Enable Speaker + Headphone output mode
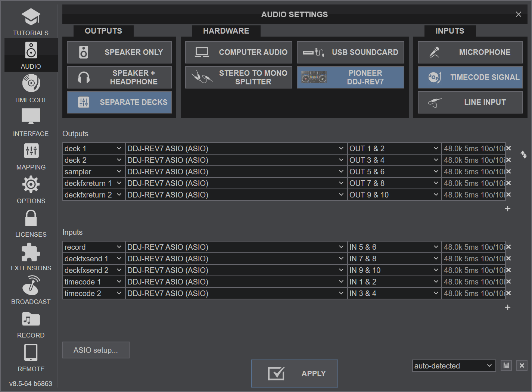Image resolution: width=532 pixels, height=392 pixels. (x=119, y=77)
